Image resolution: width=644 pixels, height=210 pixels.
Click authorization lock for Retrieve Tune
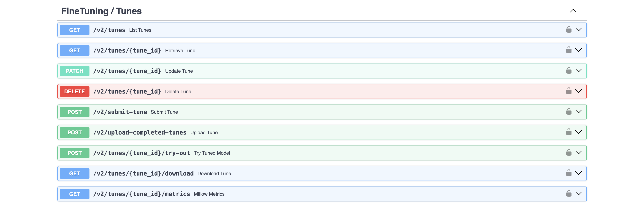569,50
